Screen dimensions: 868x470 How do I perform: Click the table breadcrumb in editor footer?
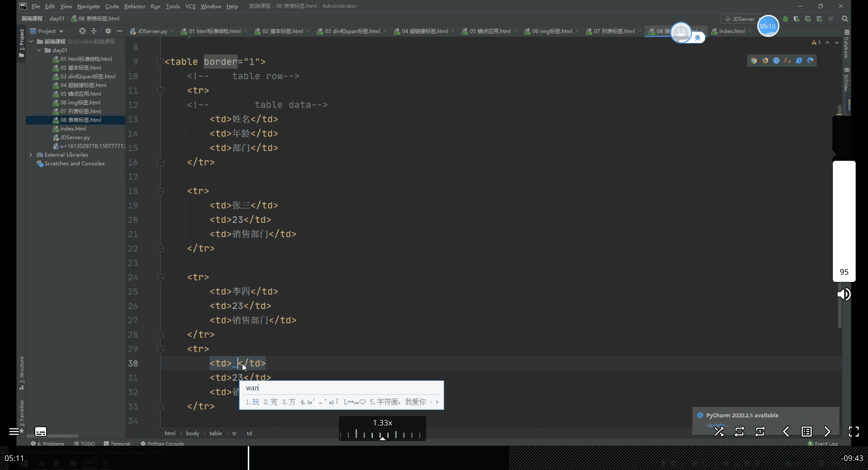point(215,433)
